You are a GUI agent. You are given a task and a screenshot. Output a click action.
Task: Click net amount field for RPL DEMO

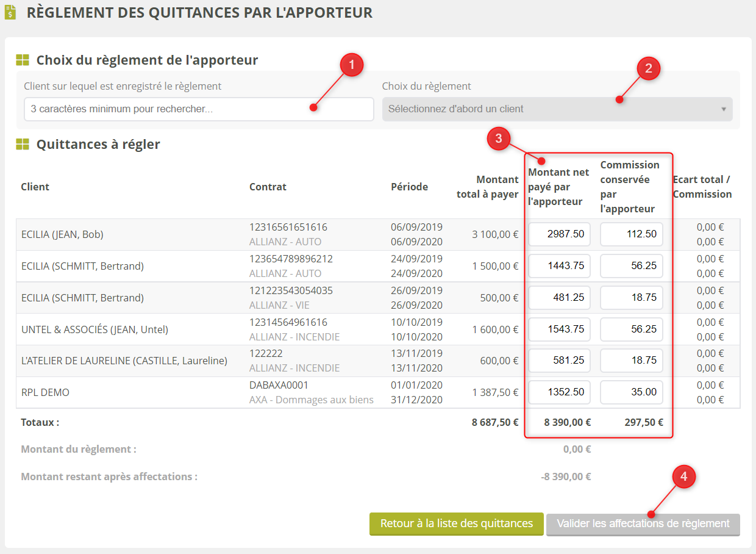[559, 392]
